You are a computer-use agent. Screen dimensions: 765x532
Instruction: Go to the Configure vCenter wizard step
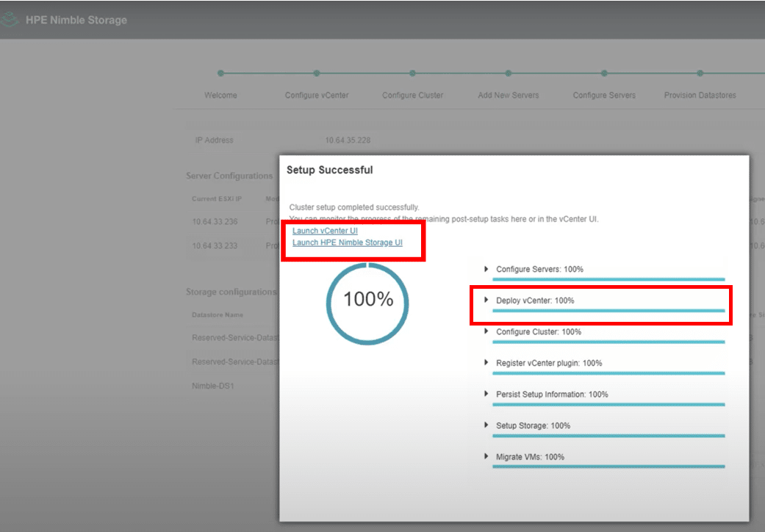pos(317,95)
